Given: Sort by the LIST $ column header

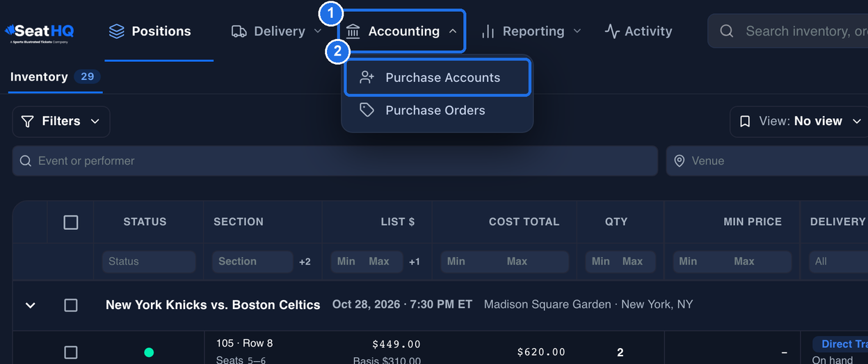Looking at the screenshot, I should coord(397,222).
